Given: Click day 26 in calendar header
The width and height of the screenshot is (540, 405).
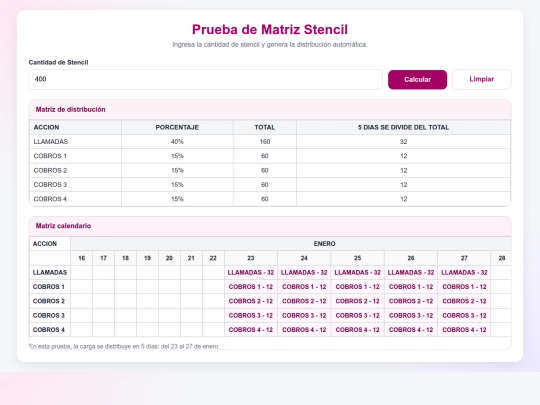Looking at the screenshot, I should 411,258.
